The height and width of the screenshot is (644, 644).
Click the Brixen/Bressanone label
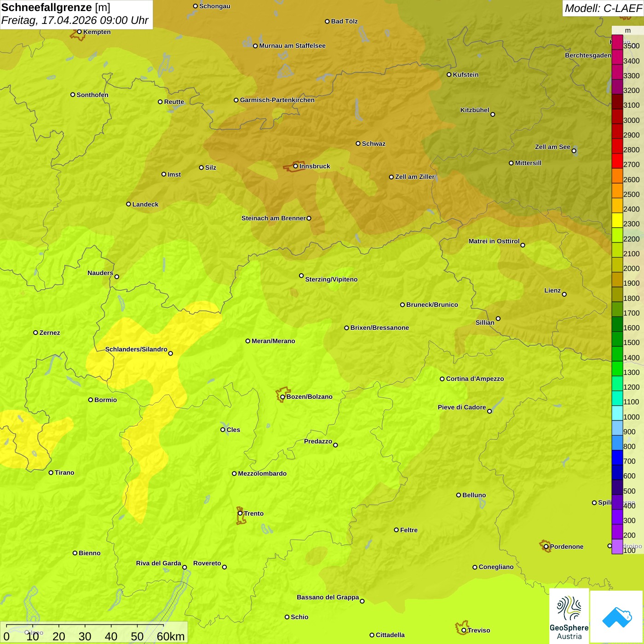pos(379,328)
